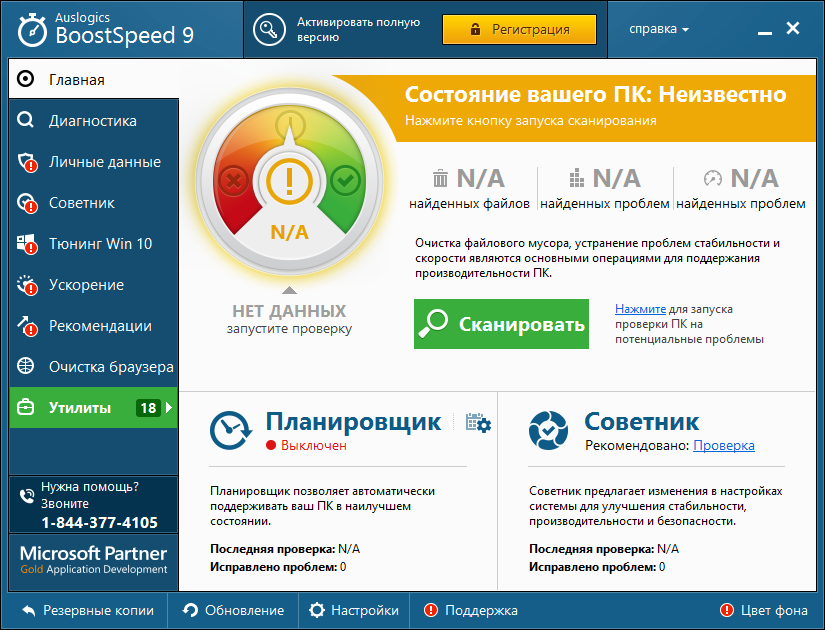Change background via Цвет фона
Screen dimensions: 825x630
click(770, 610)
